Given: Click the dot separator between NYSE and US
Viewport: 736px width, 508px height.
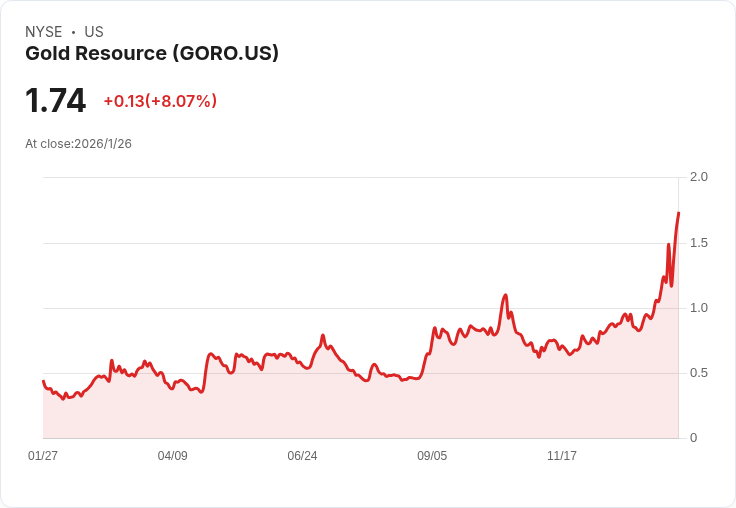Looking at the screenshot, I should [x=73, y=32].
